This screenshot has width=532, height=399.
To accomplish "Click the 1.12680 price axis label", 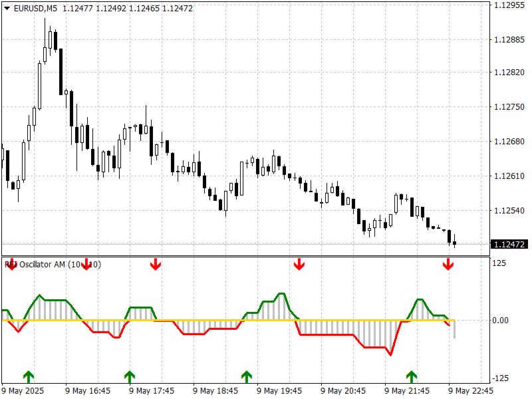I will point(509,142).
